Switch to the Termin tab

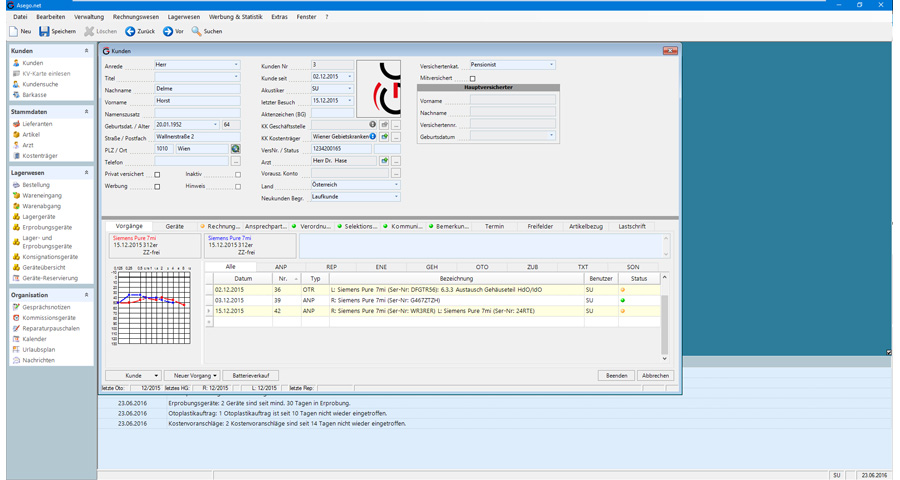pos(494,227)
